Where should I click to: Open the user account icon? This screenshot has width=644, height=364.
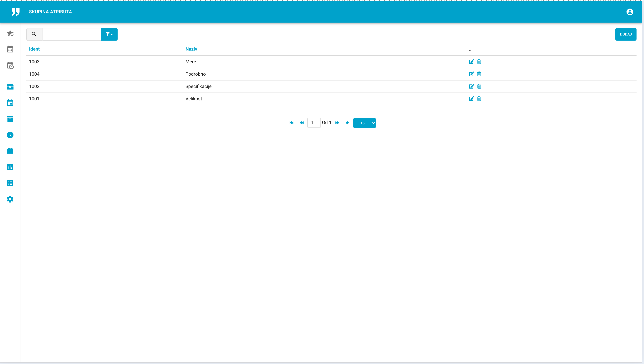pyautogui.click(x=630, y=12)
